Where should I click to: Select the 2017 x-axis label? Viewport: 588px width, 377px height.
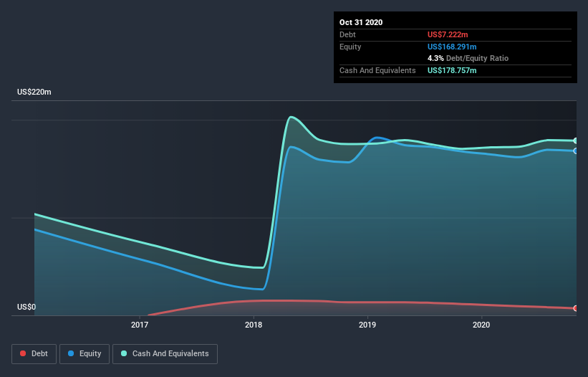140,325
